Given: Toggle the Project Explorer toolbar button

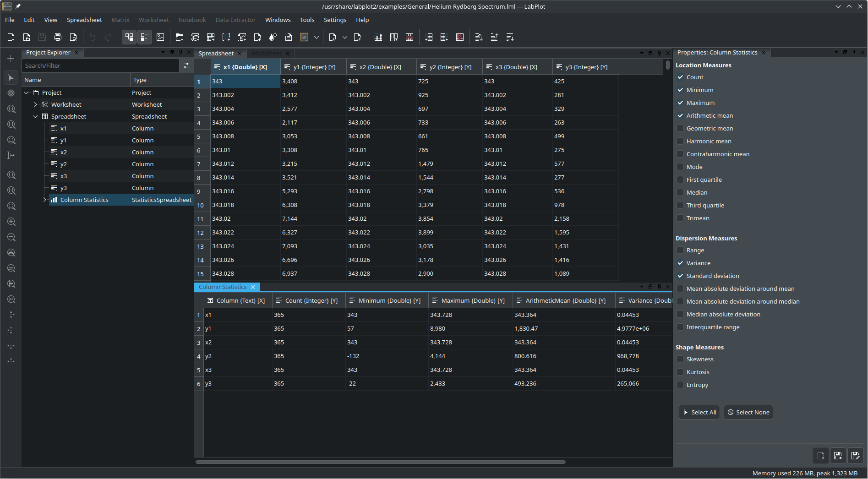Looking at the screenshot, I should point(129,37).
